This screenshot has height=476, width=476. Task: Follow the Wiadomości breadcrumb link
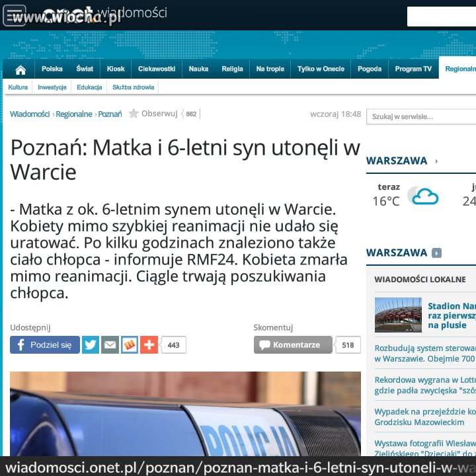click(30, 114)
